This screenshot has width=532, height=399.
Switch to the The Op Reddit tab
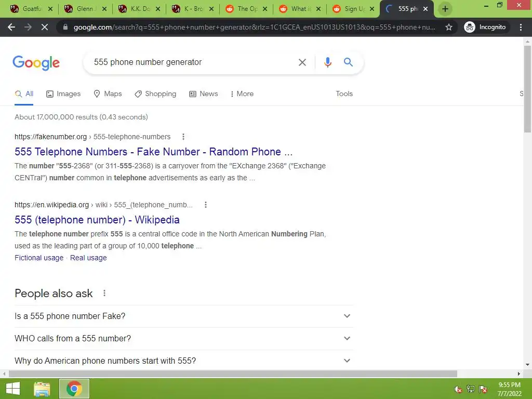coord(246,9)
